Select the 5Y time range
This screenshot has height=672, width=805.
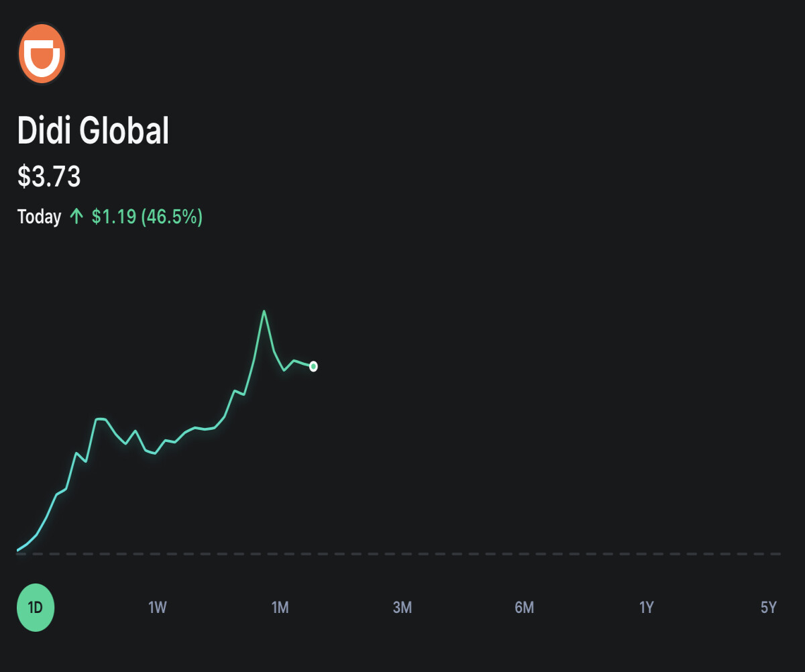click(768, 608)
